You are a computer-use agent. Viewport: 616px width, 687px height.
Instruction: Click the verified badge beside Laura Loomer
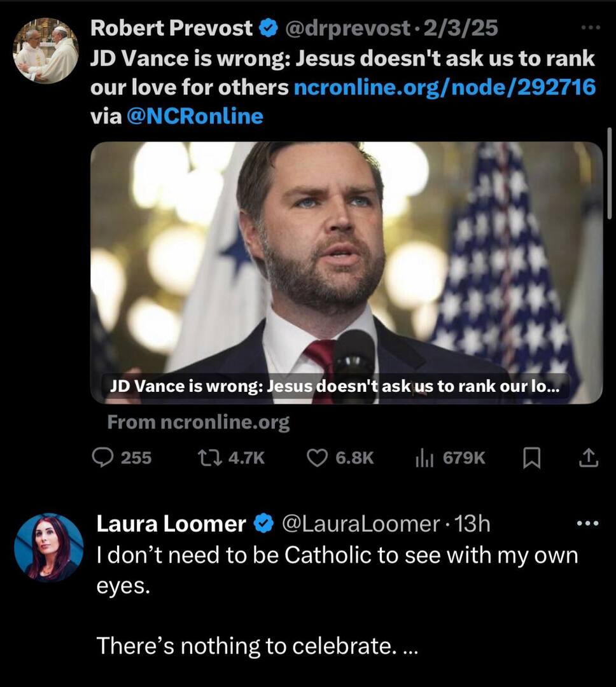point(263,524)
